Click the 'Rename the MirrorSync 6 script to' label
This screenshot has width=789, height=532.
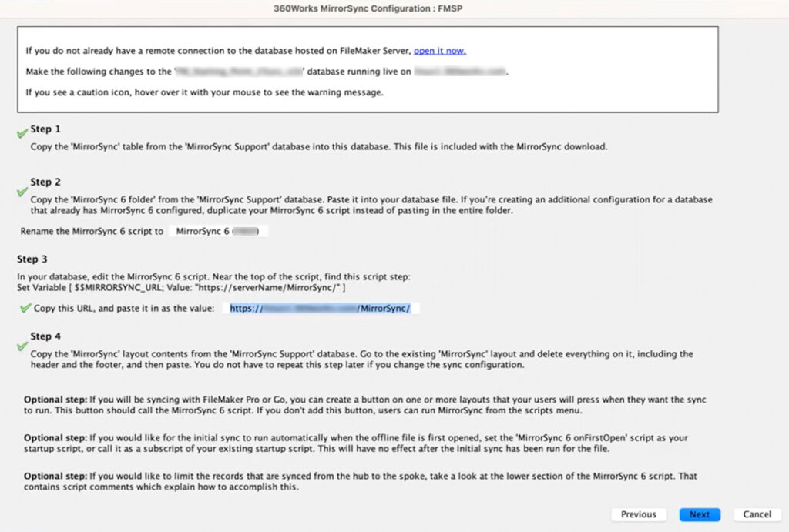[92, 231]
